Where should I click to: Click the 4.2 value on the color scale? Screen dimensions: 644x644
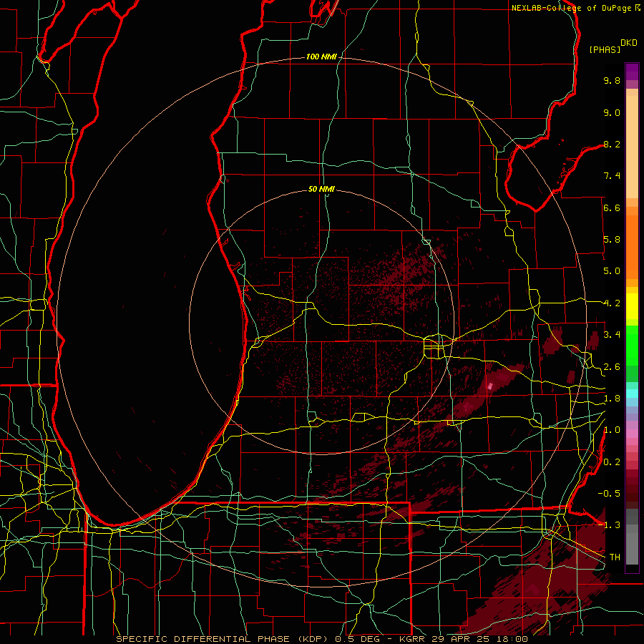point(612,303)
